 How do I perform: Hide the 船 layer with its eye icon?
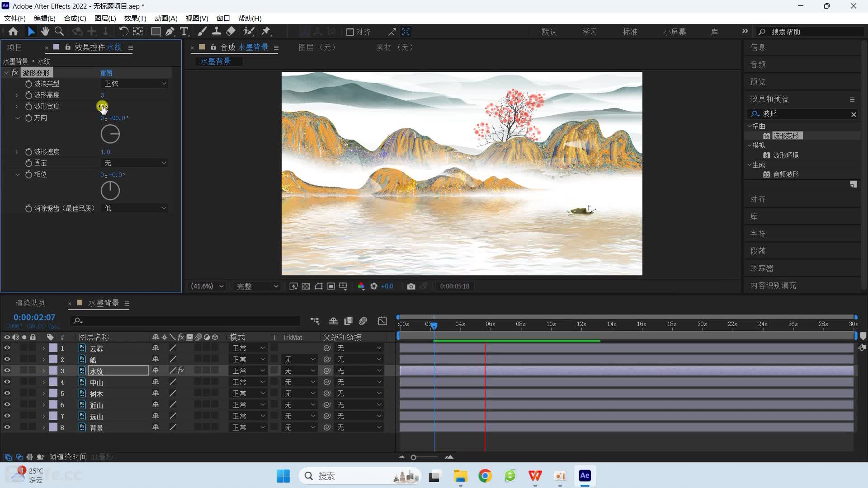pos(7,360)
